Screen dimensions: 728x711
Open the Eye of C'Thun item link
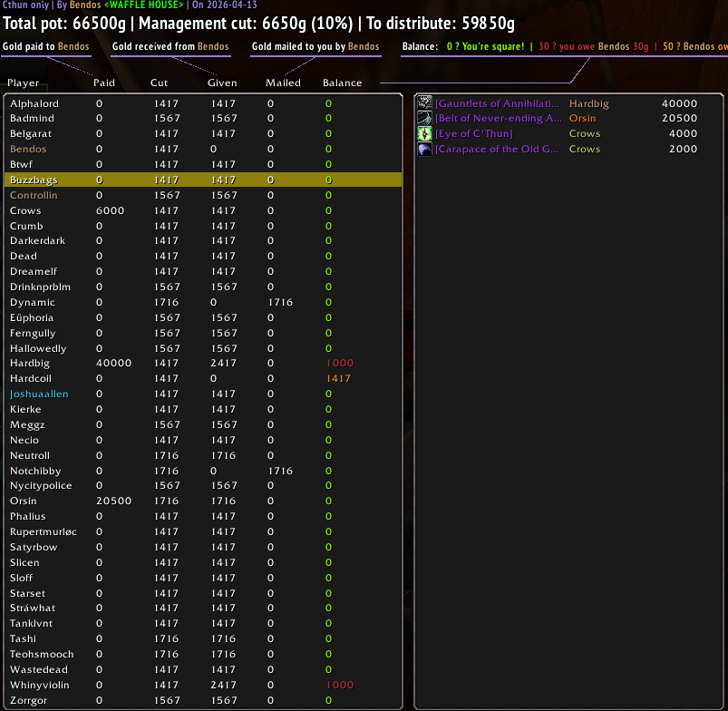coord(473,133)
